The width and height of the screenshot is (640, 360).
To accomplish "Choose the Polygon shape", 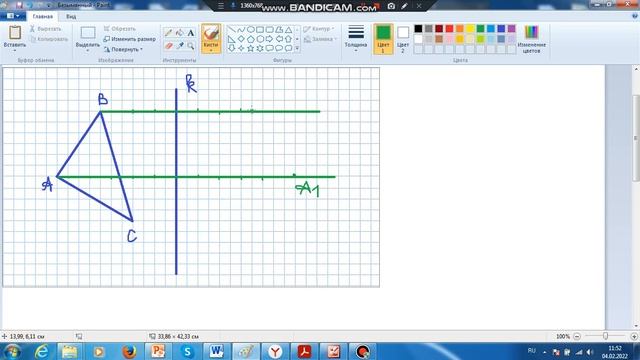I will click(x=279, y=30).
